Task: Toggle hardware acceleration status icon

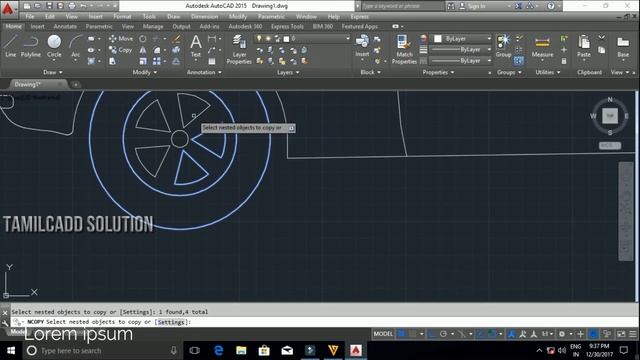Action: (593, 334)
